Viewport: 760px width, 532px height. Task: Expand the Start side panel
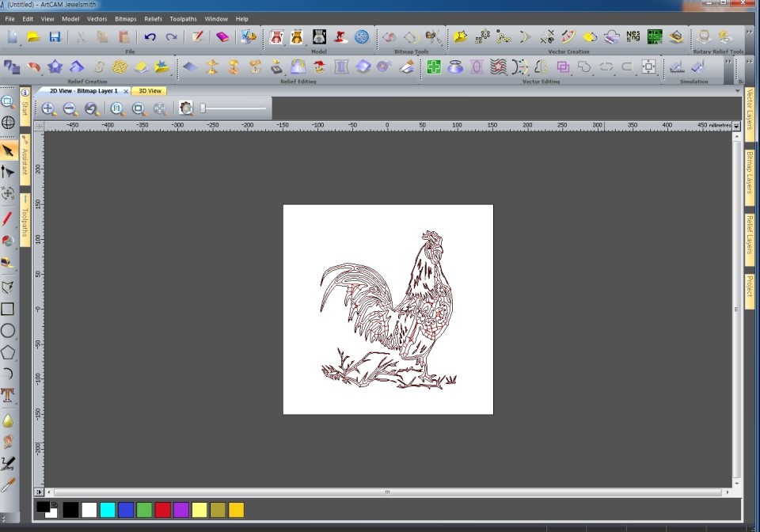tap(25, 108)
